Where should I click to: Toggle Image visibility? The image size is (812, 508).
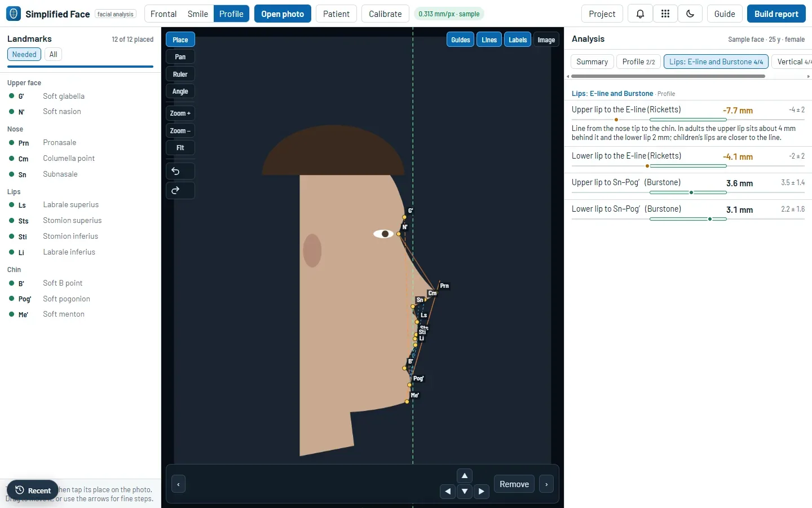coord(546,40)
